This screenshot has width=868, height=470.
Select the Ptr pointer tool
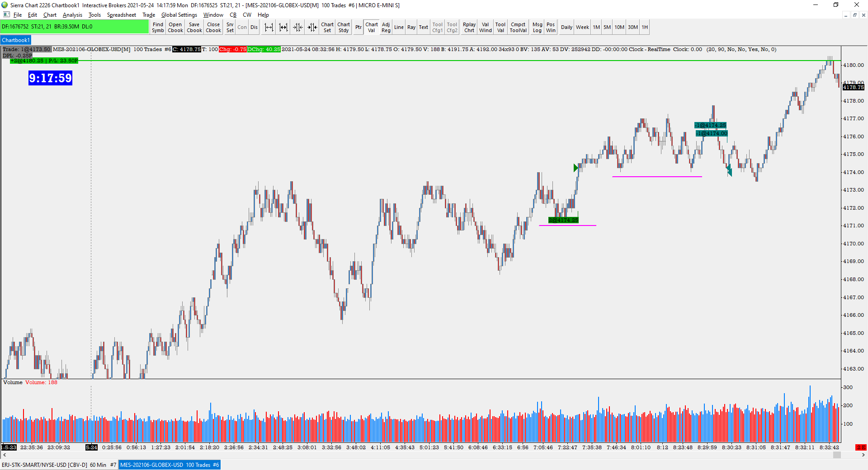(x=359, y=28)
